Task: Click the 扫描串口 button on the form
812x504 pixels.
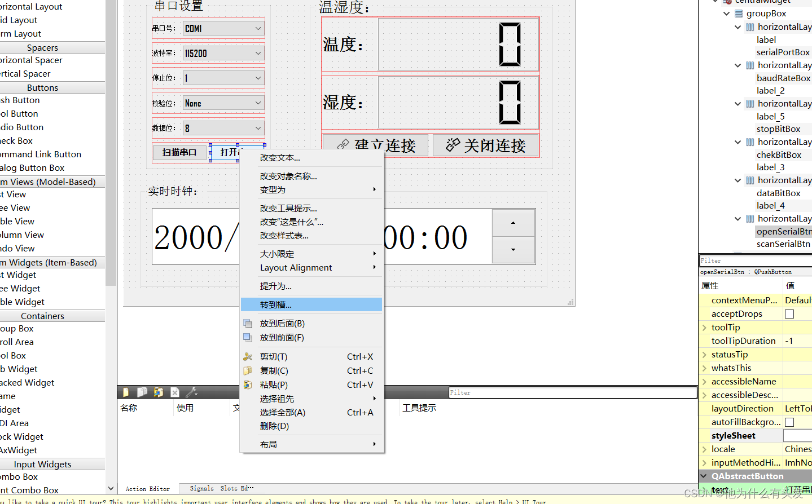Action: click(x=179, y=152)
